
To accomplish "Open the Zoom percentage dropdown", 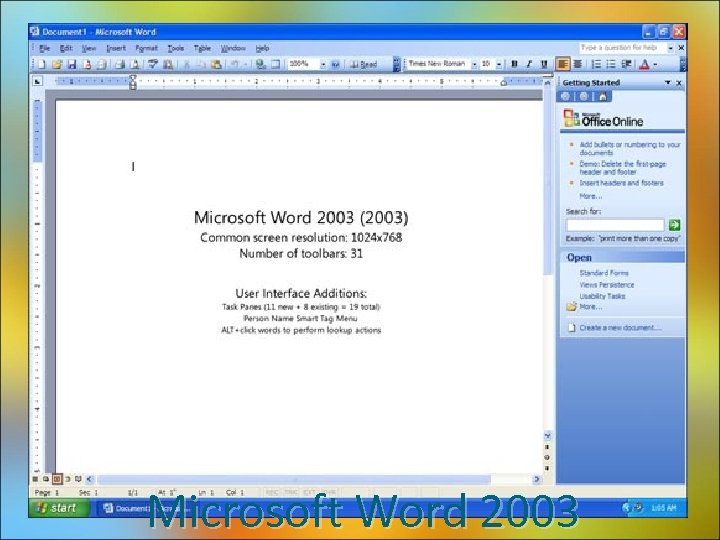I will pyautogui.click(x=323, y=64).
